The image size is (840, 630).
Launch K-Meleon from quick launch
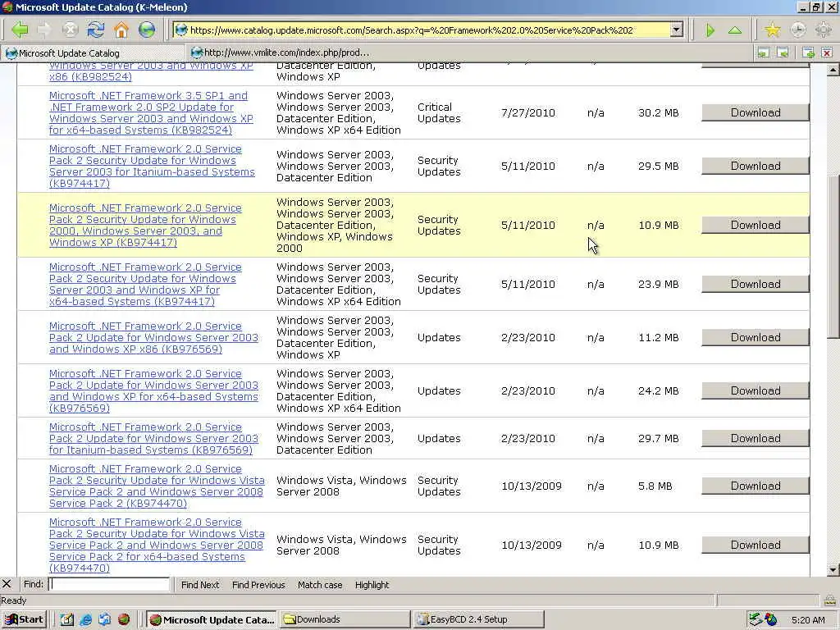[x=124, y=620]
